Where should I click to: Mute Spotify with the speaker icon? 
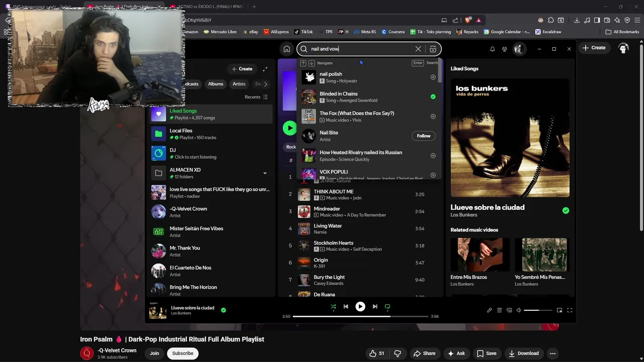pyautogui.click(x=519, y=310)
